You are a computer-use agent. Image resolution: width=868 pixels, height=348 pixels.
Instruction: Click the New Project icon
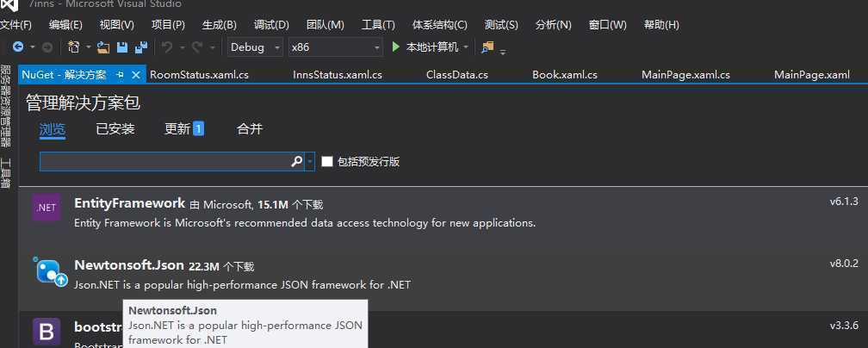pos(74,47)
